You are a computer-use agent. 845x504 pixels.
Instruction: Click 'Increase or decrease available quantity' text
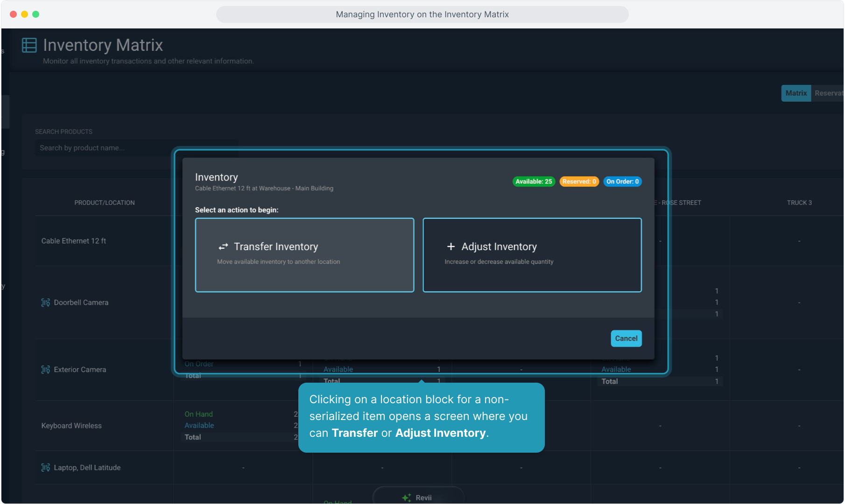pyautogui.click(x=499, y=262)
